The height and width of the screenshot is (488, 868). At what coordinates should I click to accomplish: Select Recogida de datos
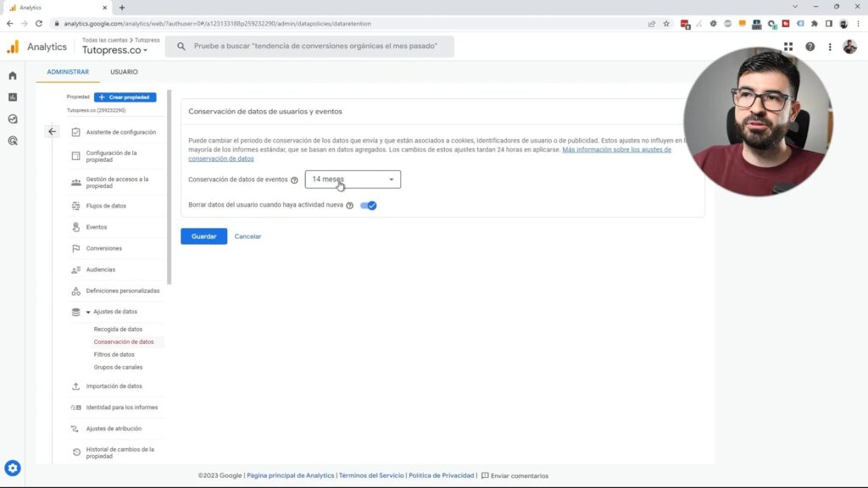click(118, 330)
